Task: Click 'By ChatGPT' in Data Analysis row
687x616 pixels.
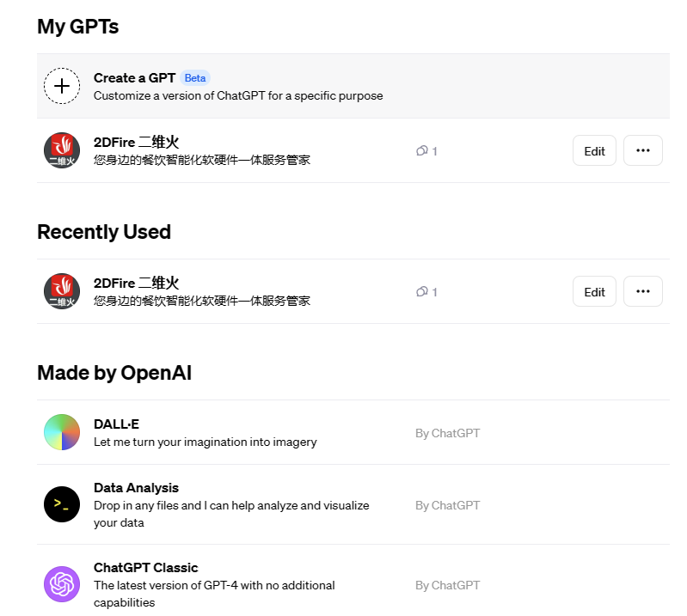Action: tap(447, 505)
